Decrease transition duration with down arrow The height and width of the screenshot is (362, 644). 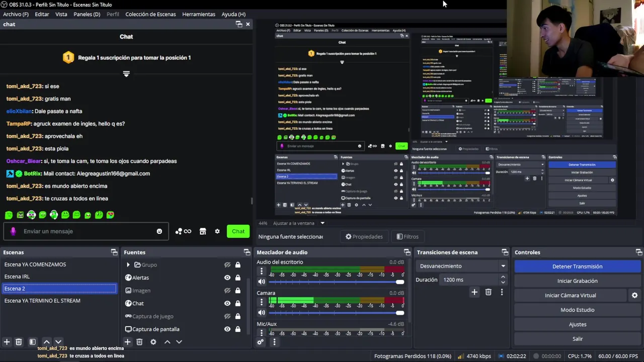pos(503,283)
